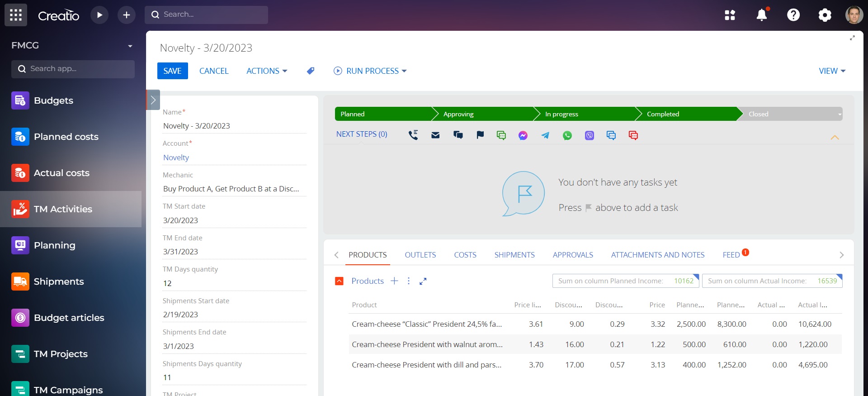Viewport: 868px width, 396px height.
Task: Open the Novelty account link
Action: (x=176, y=157)
